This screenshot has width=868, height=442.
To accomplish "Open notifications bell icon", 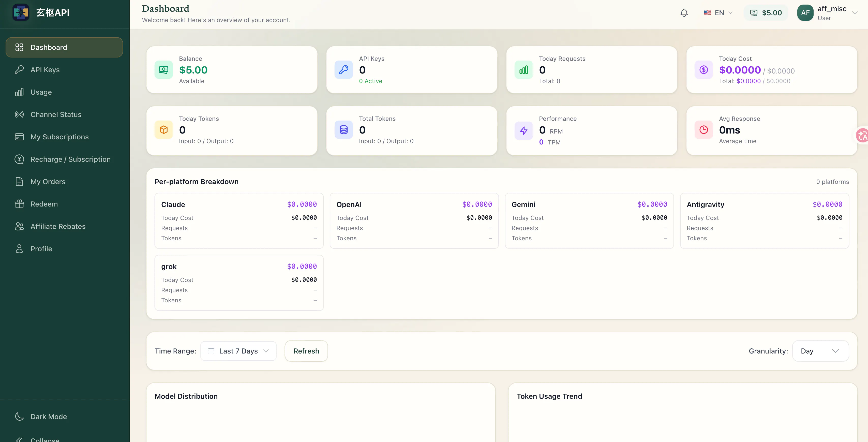I will coord(684,13).
